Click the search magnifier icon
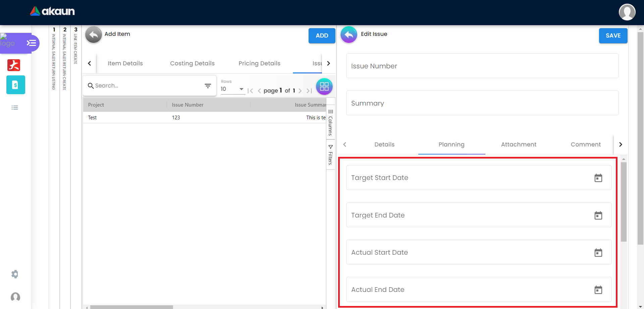The height and width of the screenshot is (309, 644). 91,86
